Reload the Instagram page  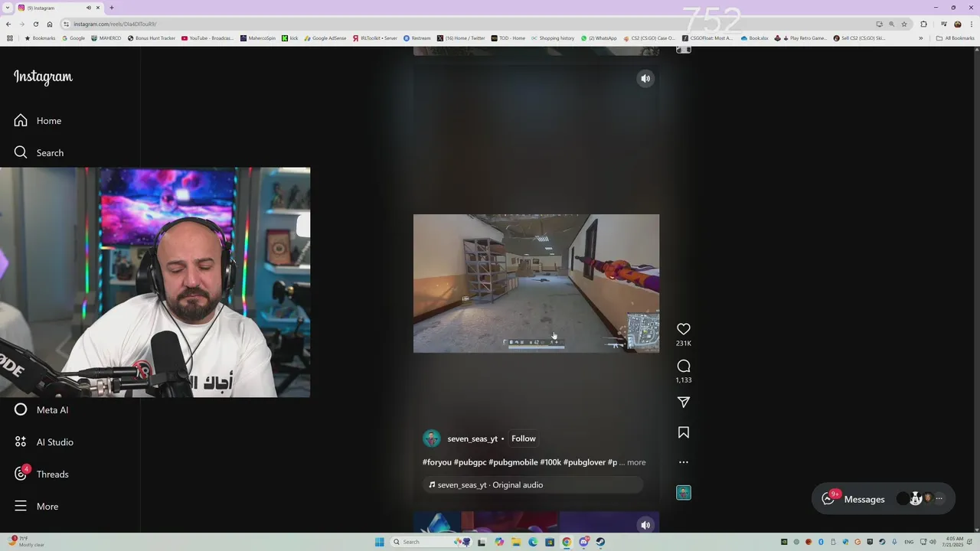coord(36,24)
